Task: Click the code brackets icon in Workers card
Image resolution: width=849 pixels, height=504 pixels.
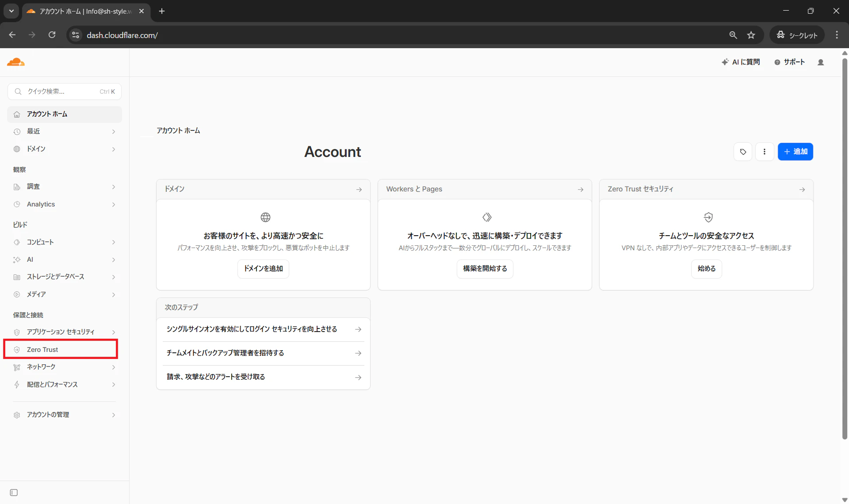Action: (487, 217)
